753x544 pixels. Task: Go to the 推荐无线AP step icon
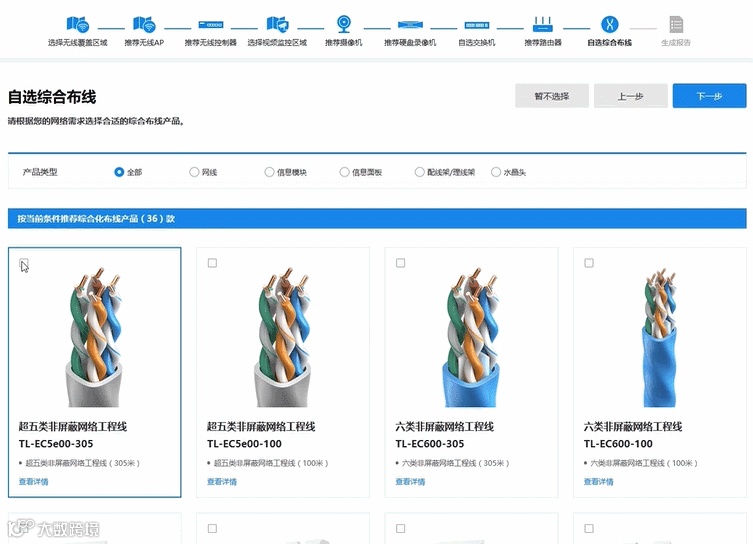click(144, 24)
